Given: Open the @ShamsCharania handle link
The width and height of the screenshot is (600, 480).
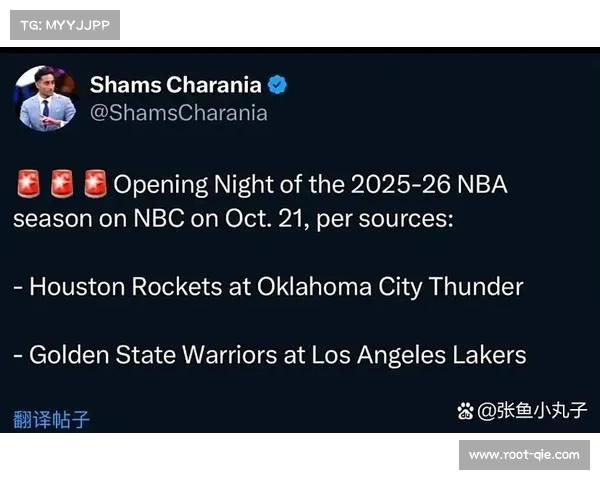Looking at the screenshot, I should pos(179,113).
